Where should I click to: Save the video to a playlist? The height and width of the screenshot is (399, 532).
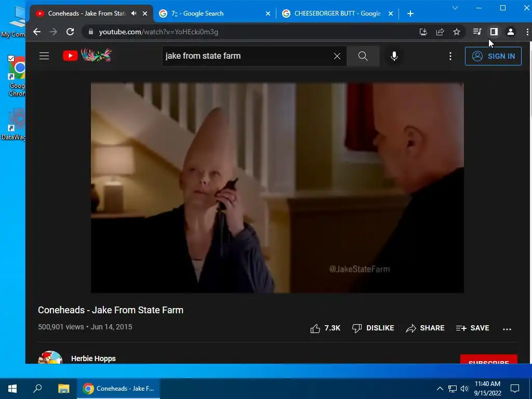[473, 328]
